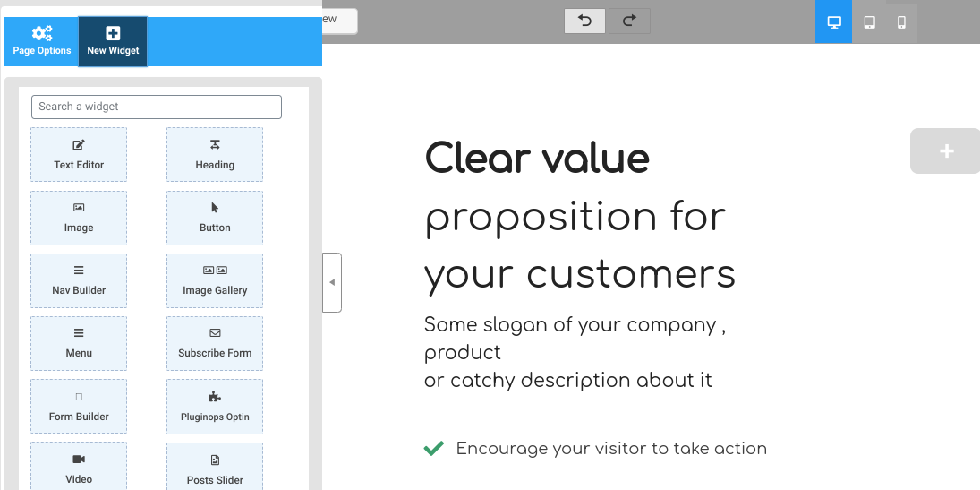Switch to tablet preview mode
980x490 pixels.
coord(869,22)
